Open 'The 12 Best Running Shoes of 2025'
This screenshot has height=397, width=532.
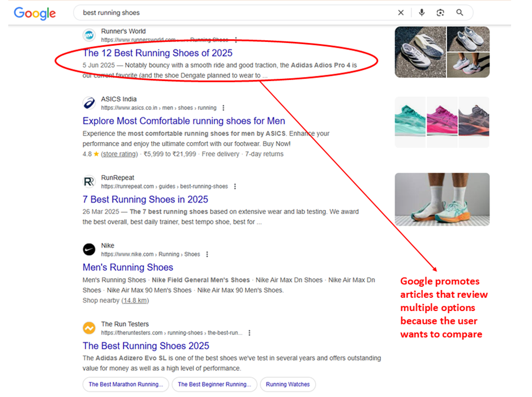pos(158,53)
